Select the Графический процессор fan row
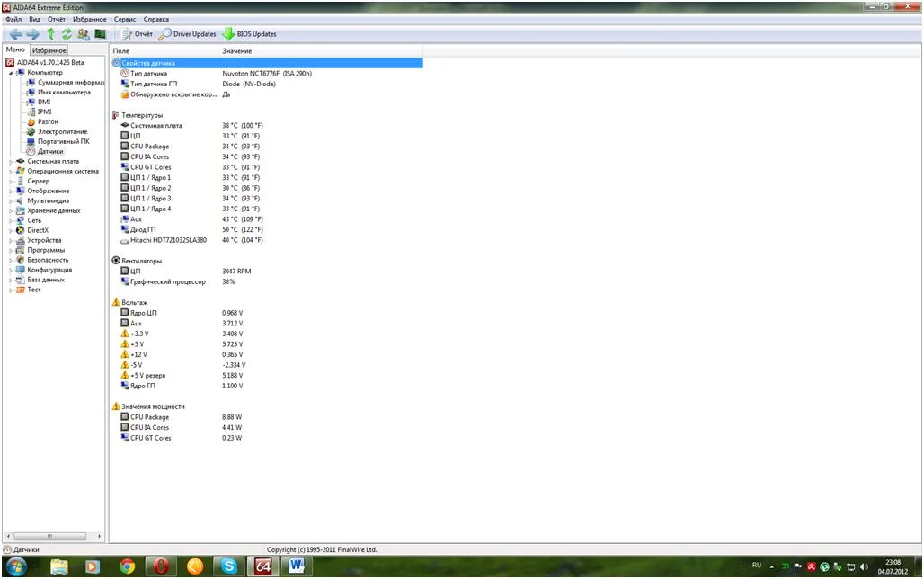 tap(267, 281)
